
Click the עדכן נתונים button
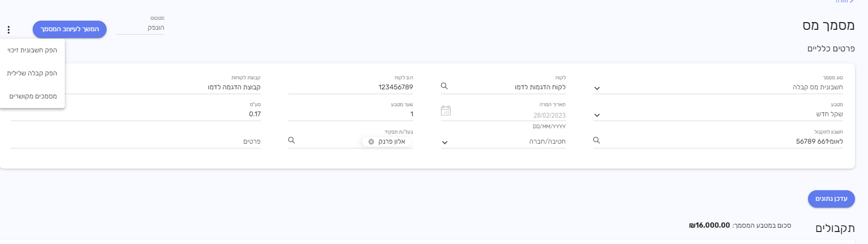[x=831, y=199]
